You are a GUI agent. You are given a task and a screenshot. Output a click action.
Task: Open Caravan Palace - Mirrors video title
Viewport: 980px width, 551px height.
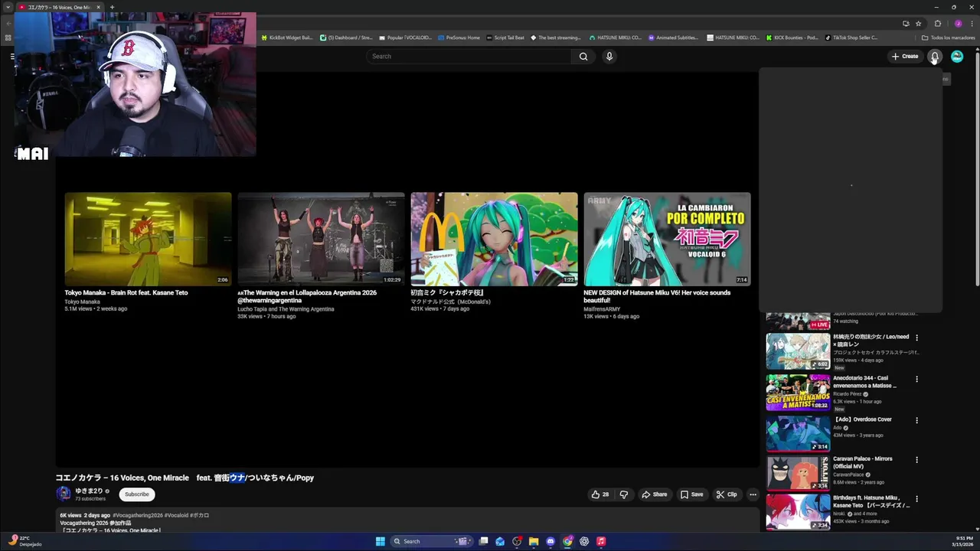pos(863,462)
